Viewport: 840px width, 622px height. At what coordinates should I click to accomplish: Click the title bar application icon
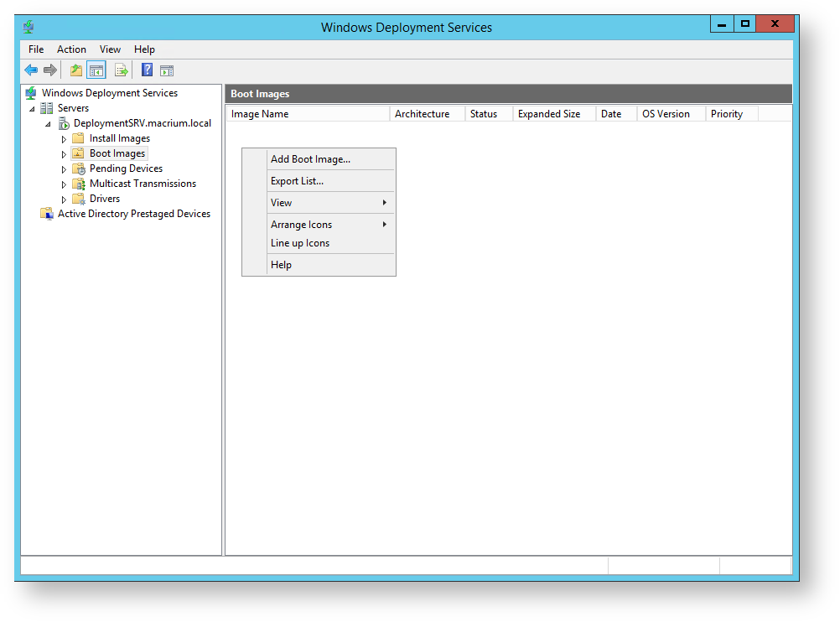(29, 27)
